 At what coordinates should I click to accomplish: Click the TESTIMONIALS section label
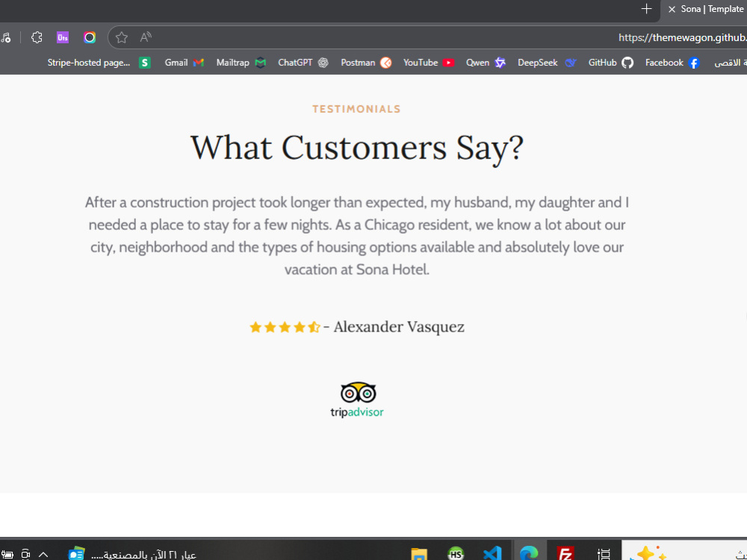pyautogui.click(x=356, y=109)
